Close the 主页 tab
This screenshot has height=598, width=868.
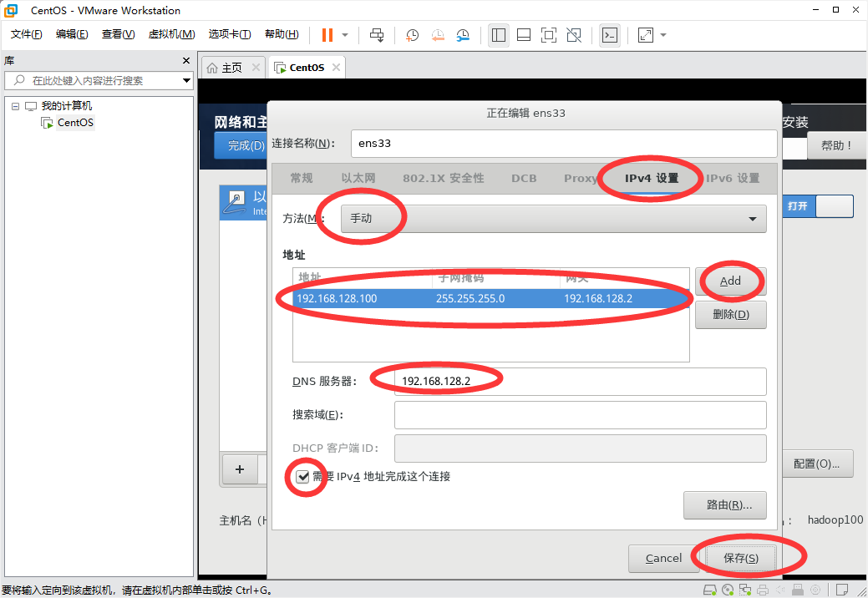click(x=256, y=67)
